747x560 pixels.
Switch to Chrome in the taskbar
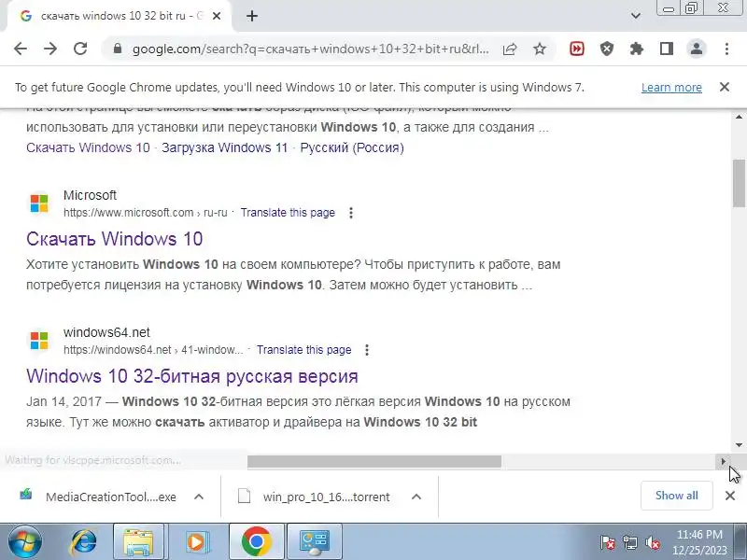tap(256, 541)
